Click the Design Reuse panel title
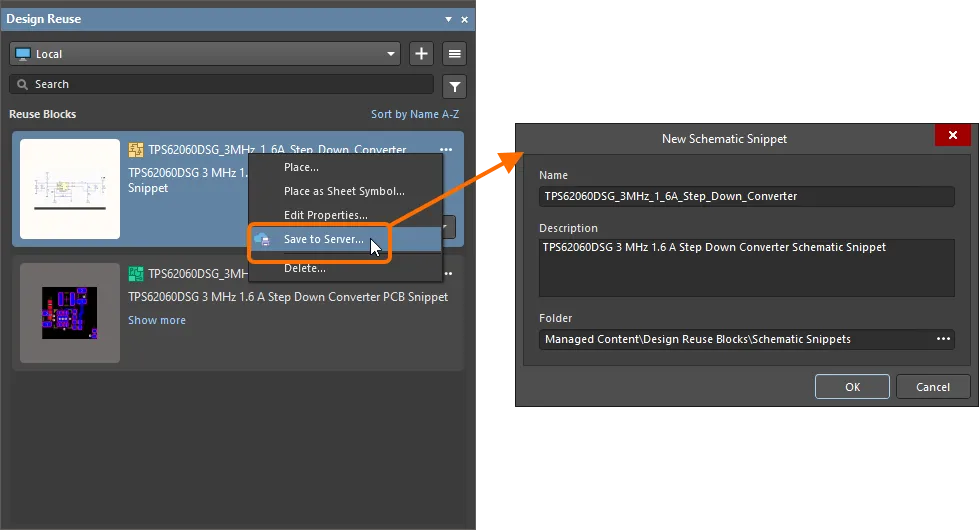 pyautogui.click(x=44, y=19)
